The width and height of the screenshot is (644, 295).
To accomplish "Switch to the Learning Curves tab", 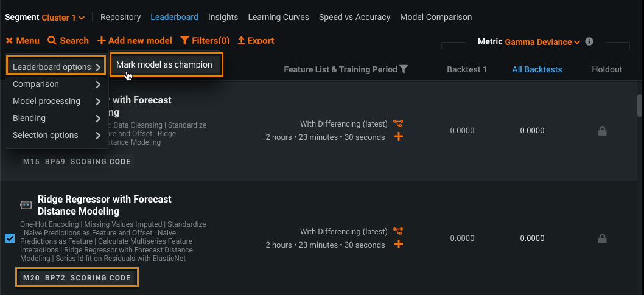I will pyautogui.click(x=278, y=18).
